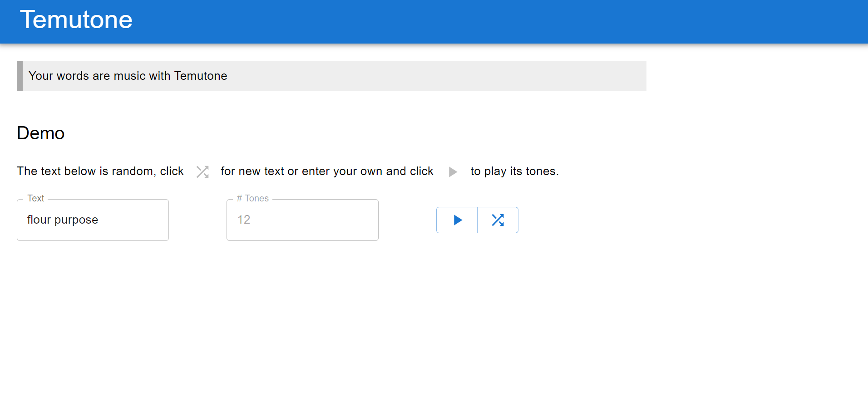The height and width of the screenshot is (416, 868).
Task: Click the gray shuffle icon in the instructions
Action: [202, 172]
